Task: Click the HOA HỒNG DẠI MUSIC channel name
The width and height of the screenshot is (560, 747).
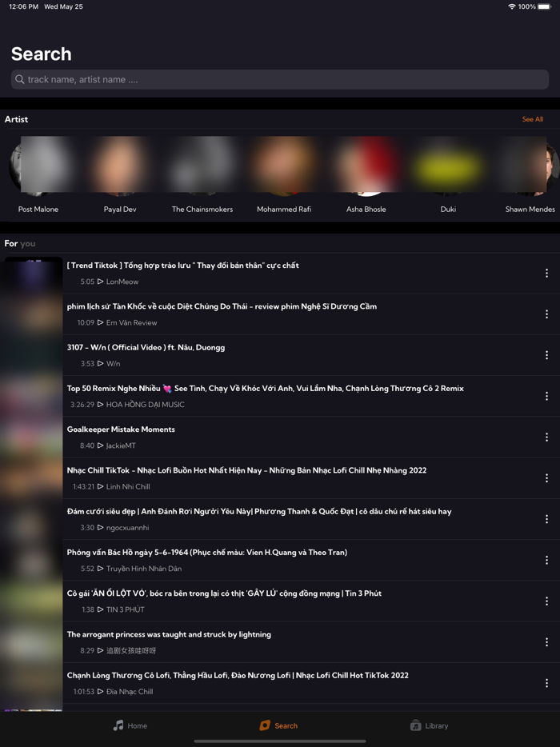Action: [x=146, y=405]
